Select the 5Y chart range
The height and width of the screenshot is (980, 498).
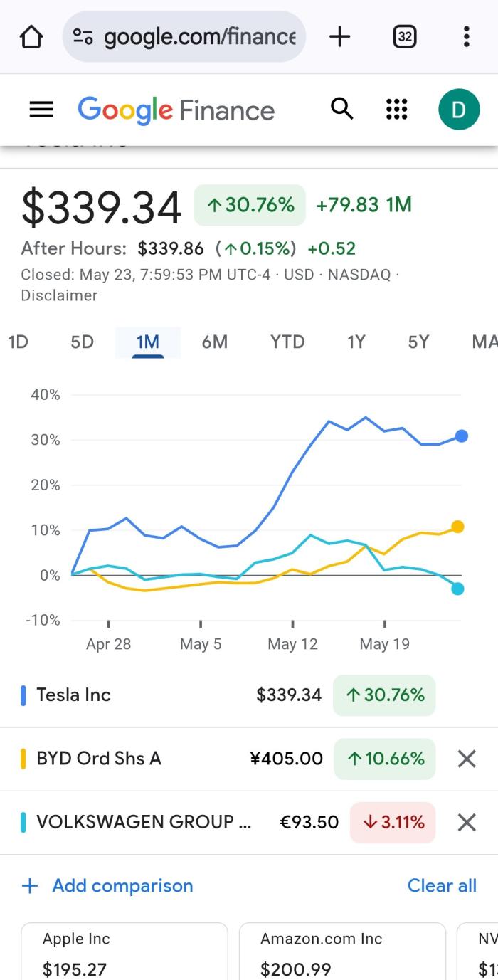(x=418, y=342)
